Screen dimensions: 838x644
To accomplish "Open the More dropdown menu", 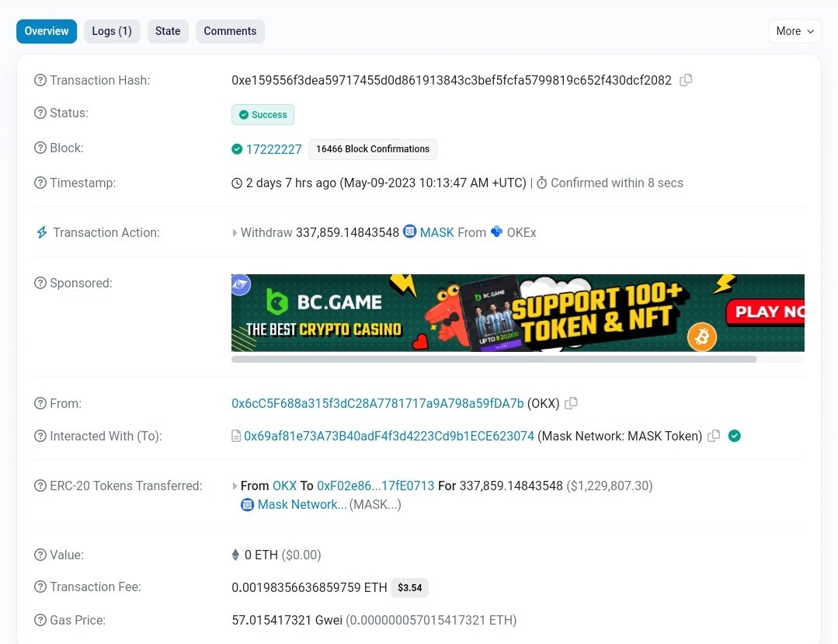I will [795, 31].
